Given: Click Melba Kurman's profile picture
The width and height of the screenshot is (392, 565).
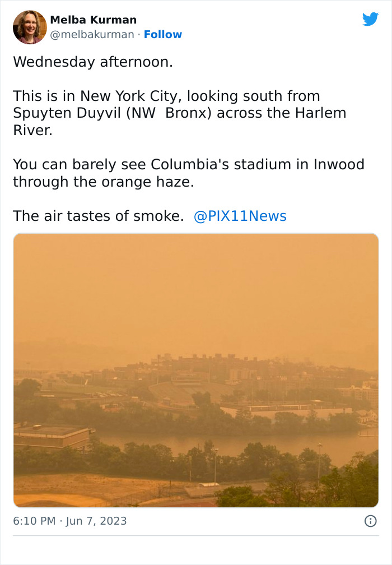Looking at the screenshot, I should click(30, 27).
